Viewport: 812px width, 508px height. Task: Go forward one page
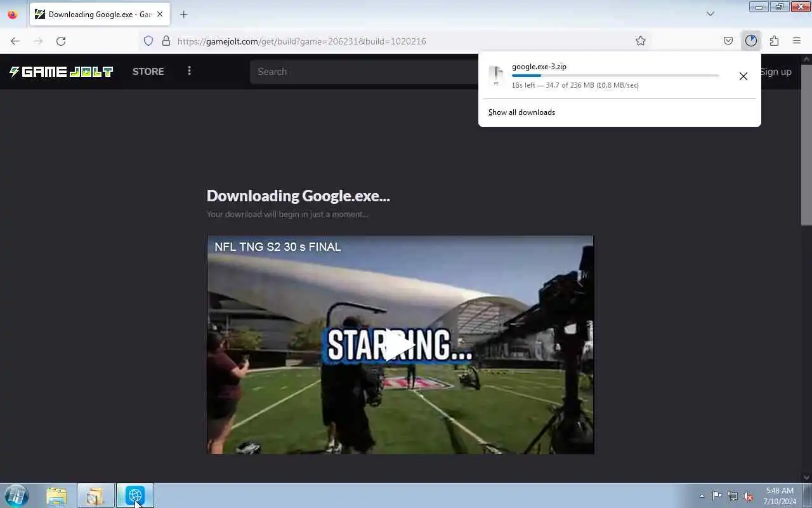38,41
